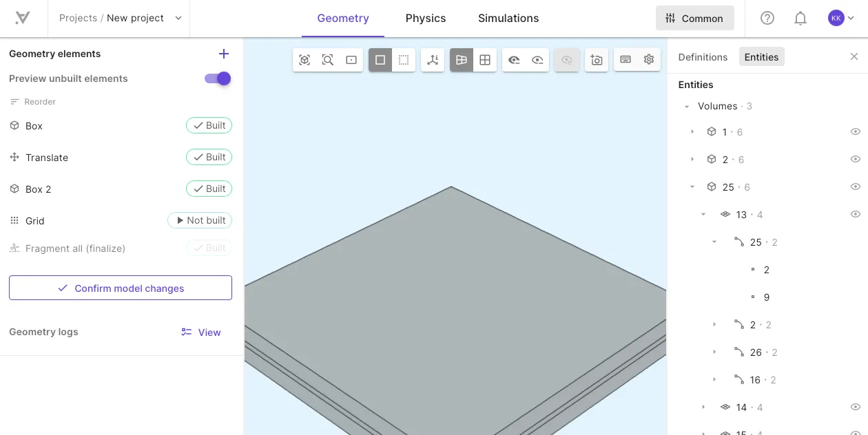The width and height of the screenshot is (868, 435).
Task: Select the dashed box selection mode
Action: pyautogui.click(x=404, y=60)
